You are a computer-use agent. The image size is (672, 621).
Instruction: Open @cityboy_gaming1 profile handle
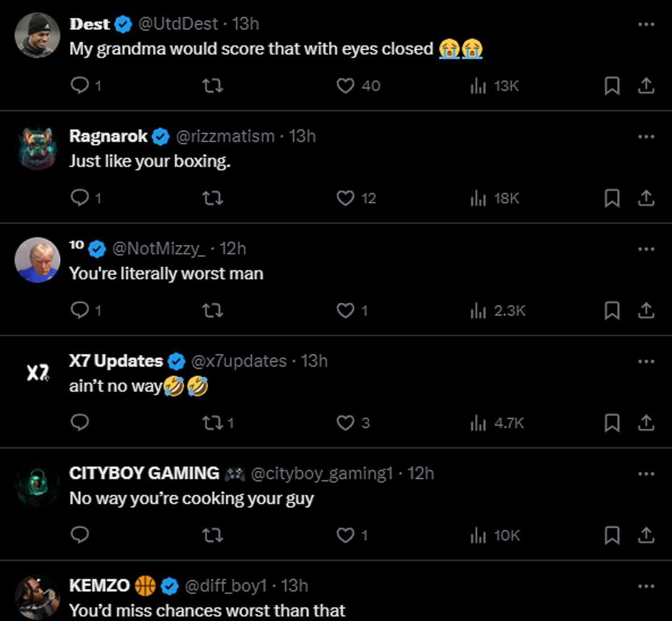click(x=321, y=473)
